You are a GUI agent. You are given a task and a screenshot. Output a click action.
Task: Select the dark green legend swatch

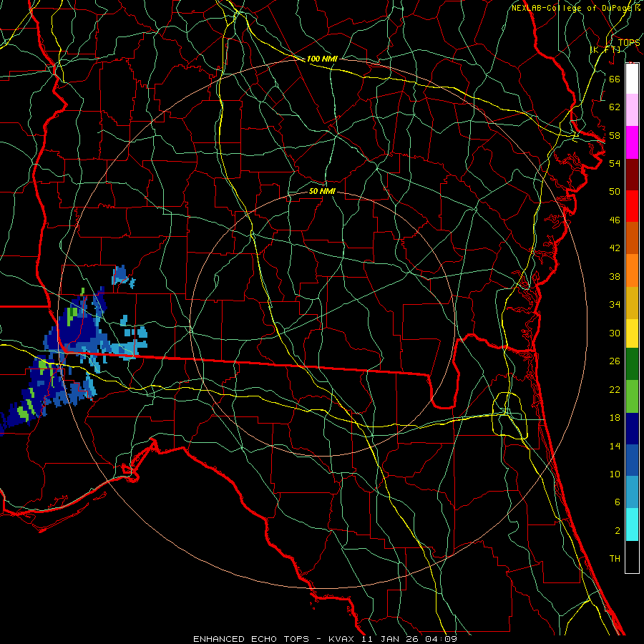point(632,364)
